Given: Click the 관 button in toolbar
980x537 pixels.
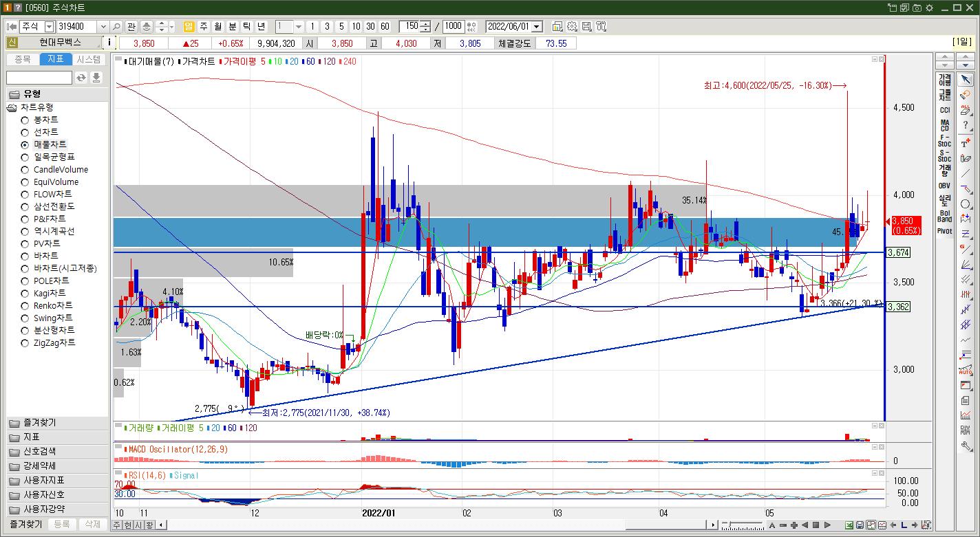Looking at the screenshot, I should click(x=131, y=26).
